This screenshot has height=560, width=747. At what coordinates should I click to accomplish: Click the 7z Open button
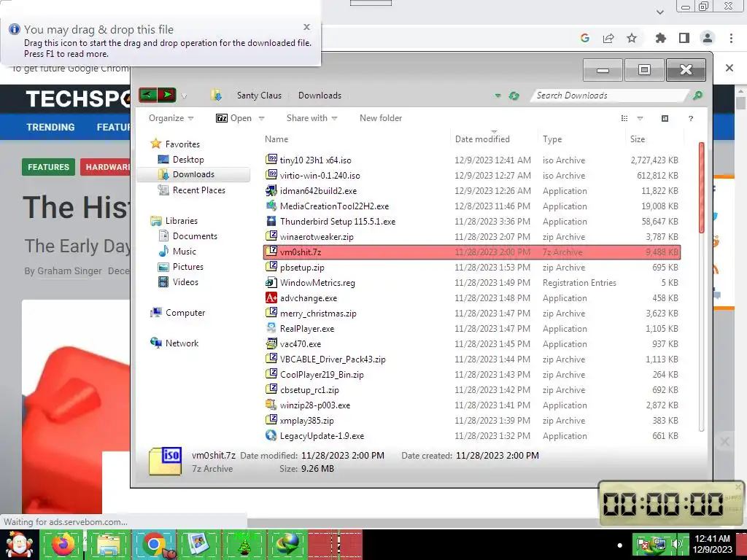(233, 118)
